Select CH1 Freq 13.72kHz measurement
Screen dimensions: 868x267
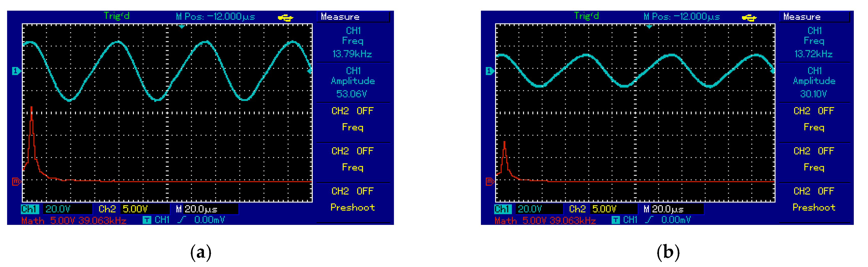[x=814, y=42]
